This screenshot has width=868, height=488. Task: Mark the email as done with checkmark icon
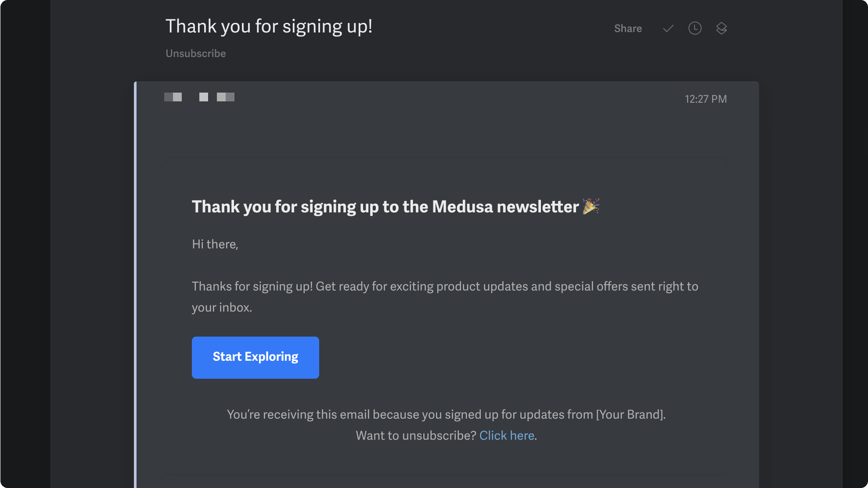click(x=667, y=29)
